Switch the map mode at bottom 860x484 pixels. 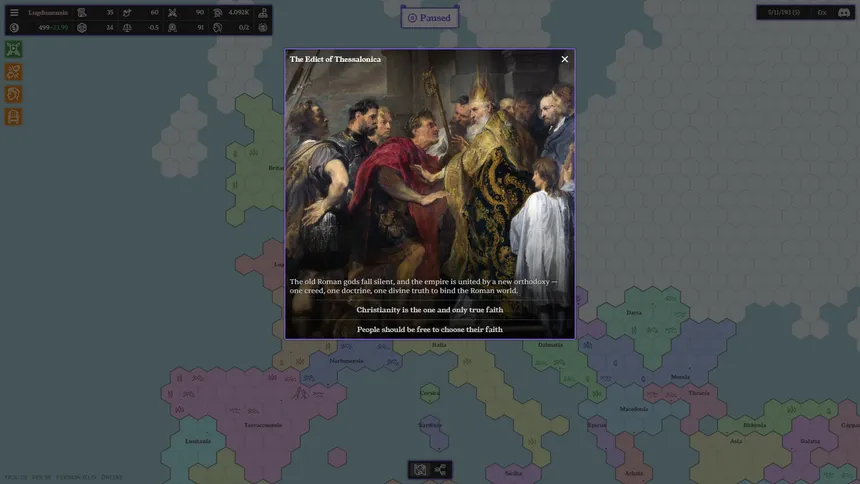pyautogui.click(x=420, y=469)
